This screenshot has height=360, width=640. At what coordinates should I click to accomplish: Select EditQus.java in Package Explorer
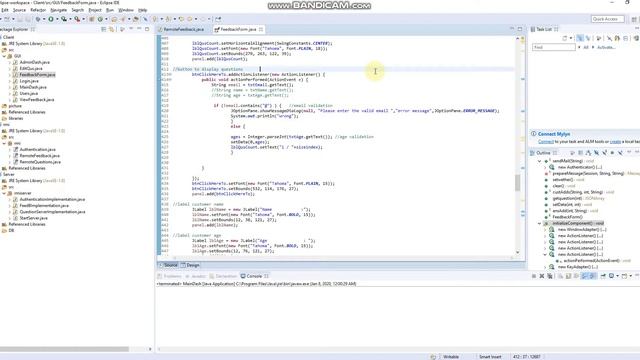(31, 69)
